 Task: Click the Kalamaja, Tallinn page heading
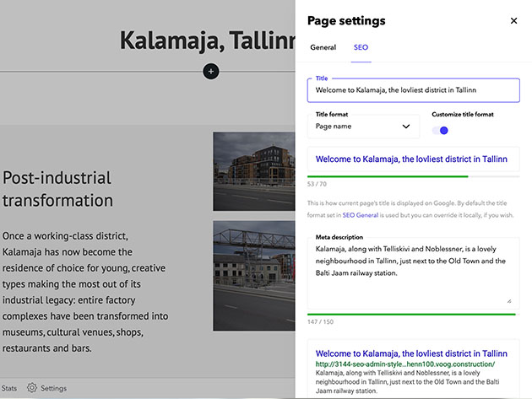[x=207, y=40]
